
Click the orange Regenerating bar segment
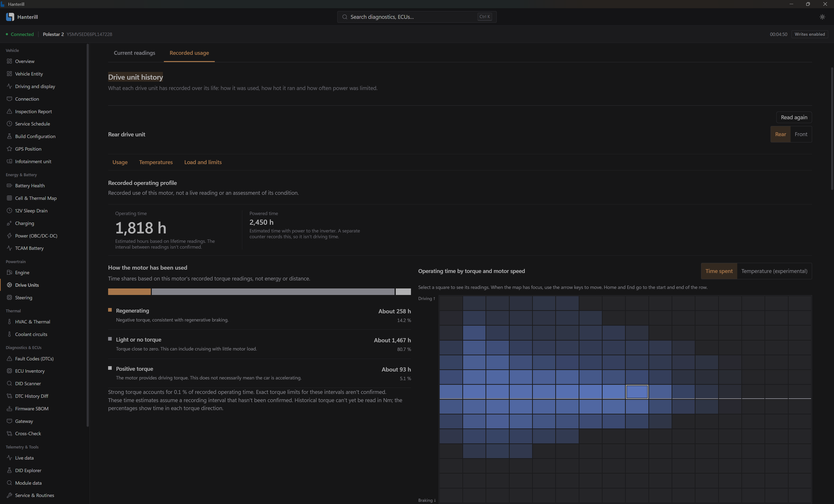(x=129, y=292)
